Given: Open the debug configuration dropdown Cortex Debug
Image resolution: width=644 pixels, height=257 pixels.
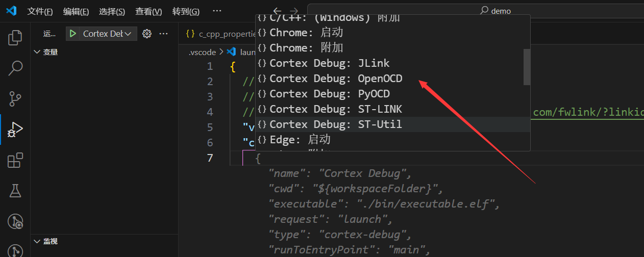Looking at the screenshot, I should coord(107,34).
